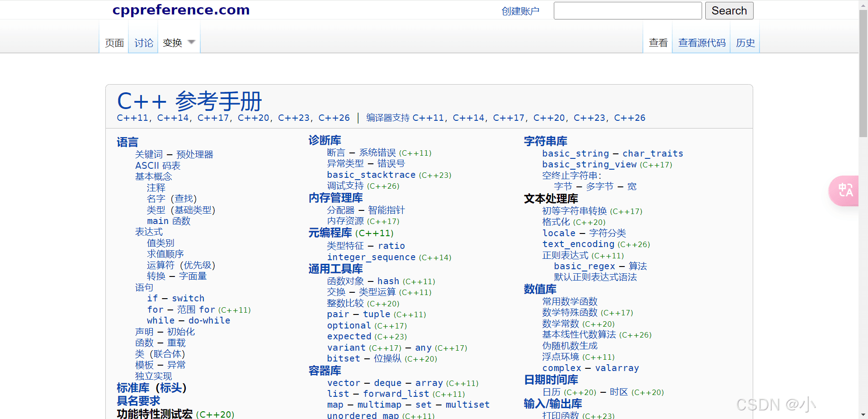The height and width of the screenshot is (419, 868).
Task: Go to cppreference.com home logo
Action: 181,10
